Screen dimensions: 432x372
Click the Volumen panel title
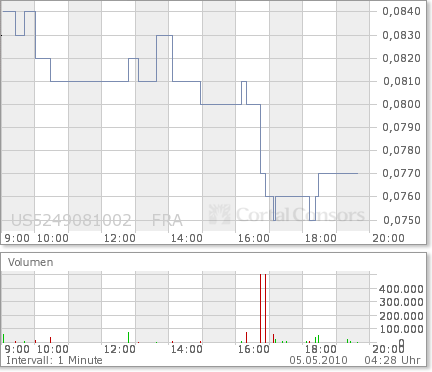(x=31, y=262)
